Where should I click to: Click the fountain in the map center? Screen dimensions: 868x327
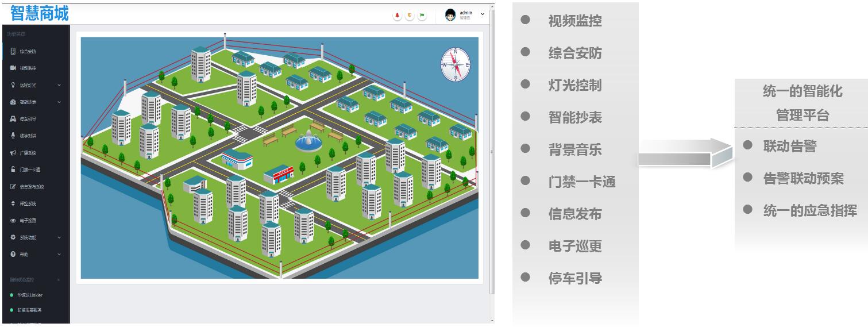tap(308, 141)
